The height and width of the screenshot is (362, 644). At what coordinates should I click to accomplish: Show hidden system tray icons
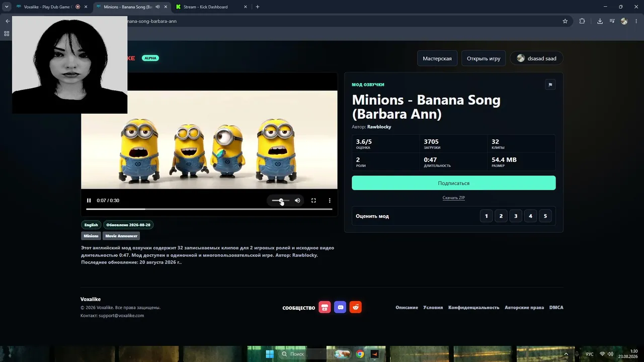(x=566, y=354)
